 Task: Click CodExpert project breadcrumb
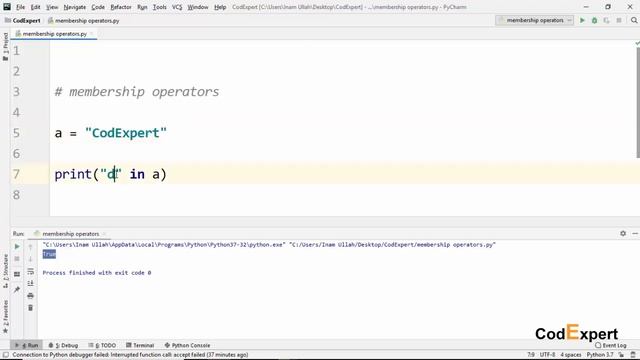[x=22, y=20]
